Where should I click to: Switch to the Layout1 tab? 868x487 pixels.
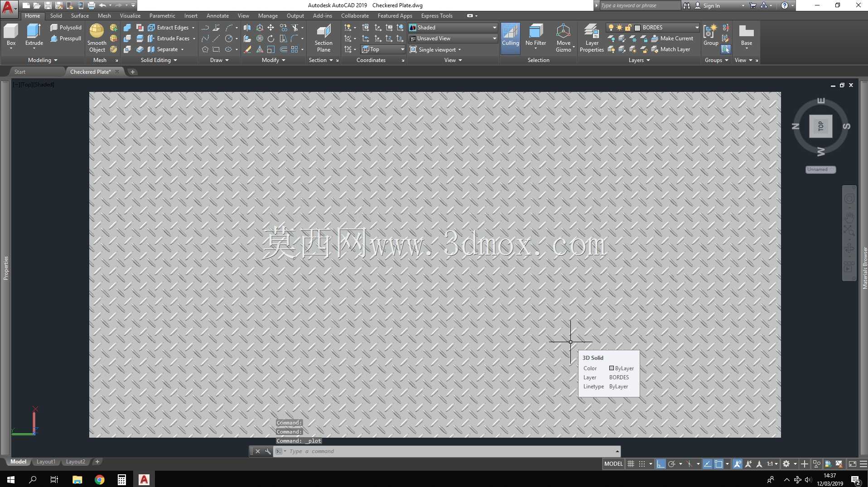46,462
